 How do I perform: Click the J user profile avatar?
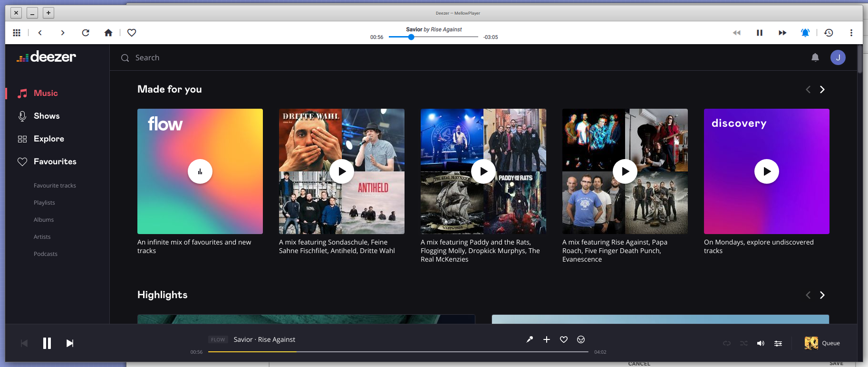click(x=838, y=57)
